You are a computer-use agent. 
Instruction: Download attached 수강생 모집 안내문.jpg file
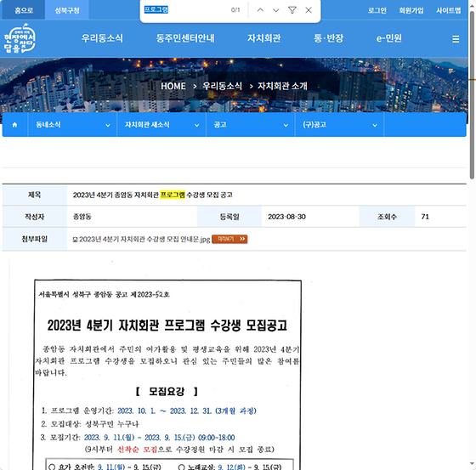point(144,240)
